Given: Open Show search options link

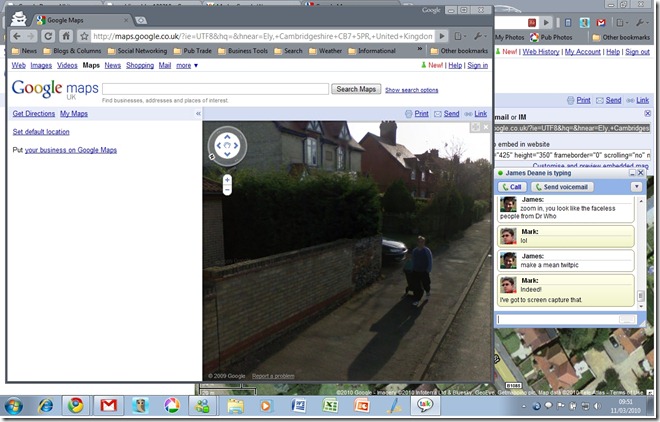Looking at the screenshot, I should click(412, 90).
